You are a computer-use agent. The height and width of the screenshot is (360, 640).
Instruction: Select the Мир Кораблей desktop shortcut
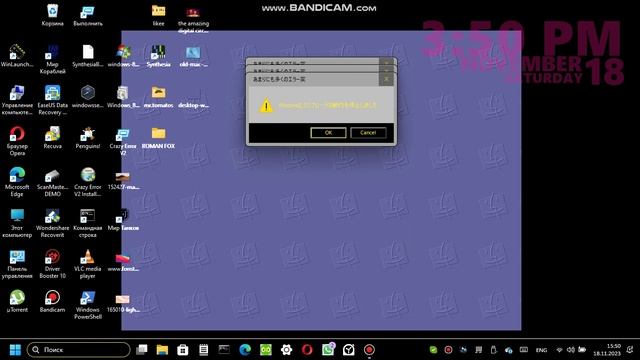[52, 60]
